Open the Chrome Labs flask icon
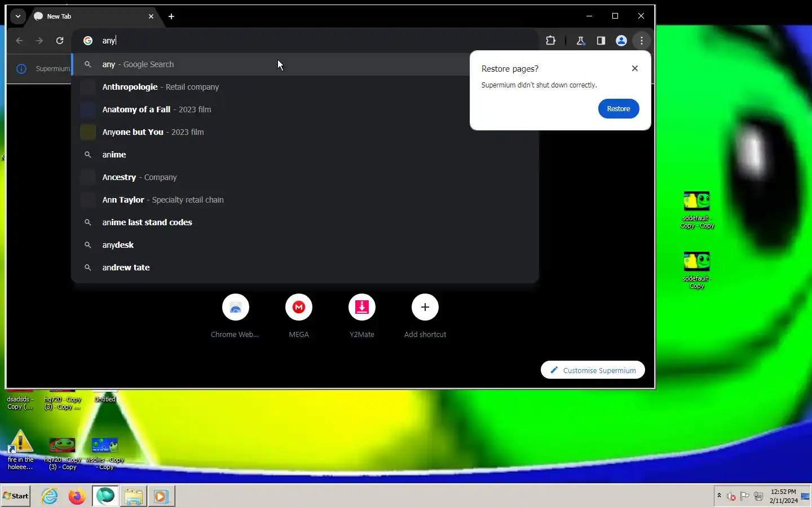Screen dimensions: 812x508 point(580,41)
